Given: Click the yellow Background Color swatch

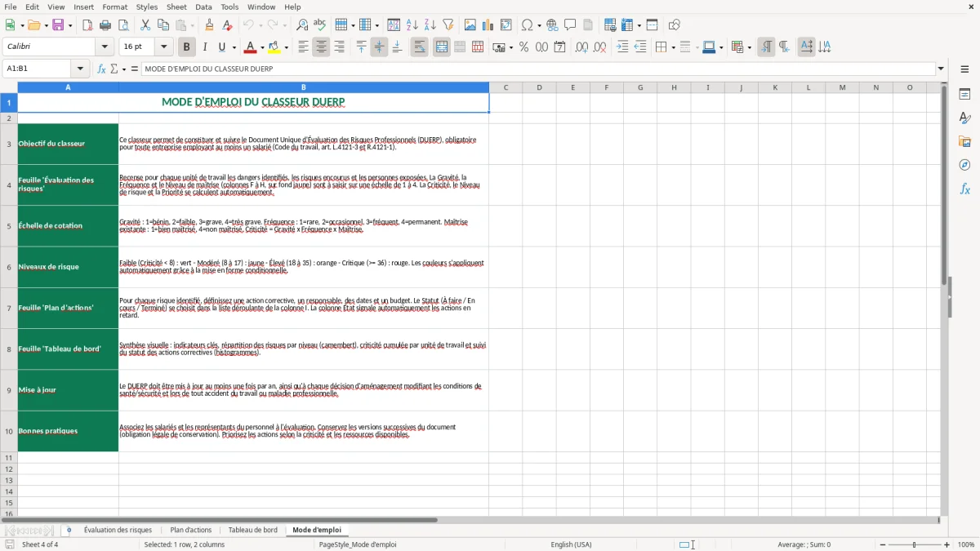Looking at the screenshot, I should [274, 47].
